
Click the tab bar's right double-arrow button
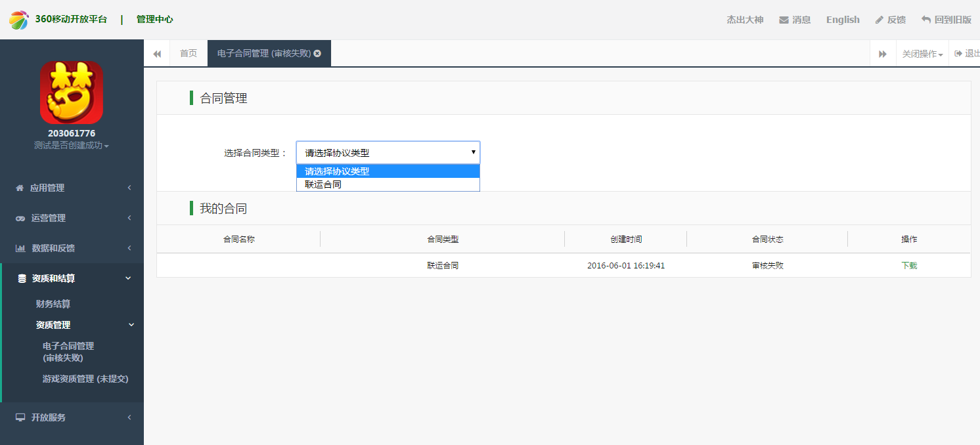883,54
